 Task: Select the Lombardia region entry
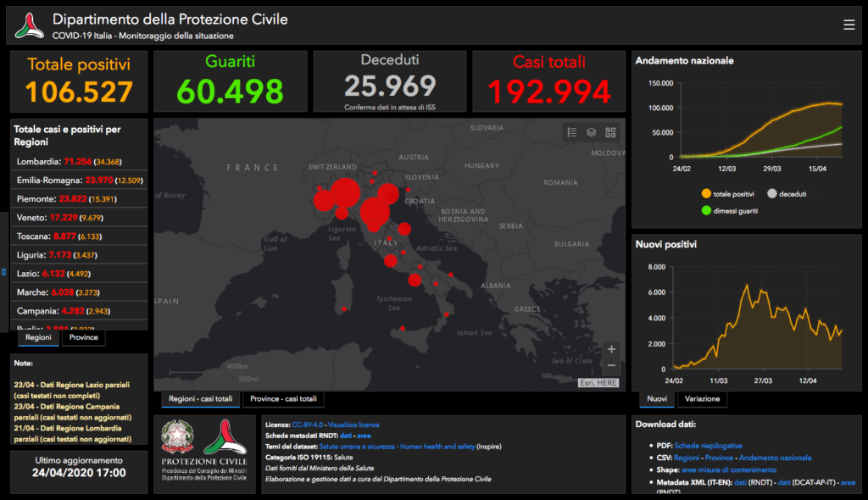point(79,162)
